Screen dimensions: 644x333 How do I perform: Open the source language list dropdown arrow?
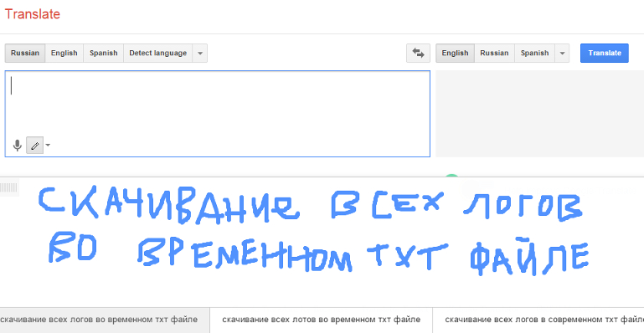point(200,53)
